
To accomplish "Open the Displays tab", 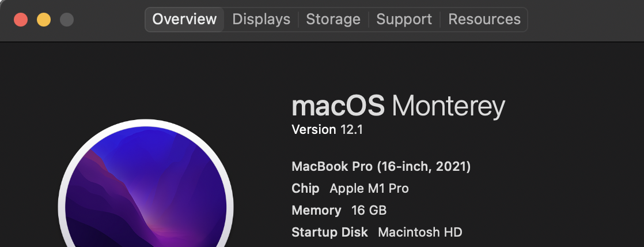I will coord(261,19).
